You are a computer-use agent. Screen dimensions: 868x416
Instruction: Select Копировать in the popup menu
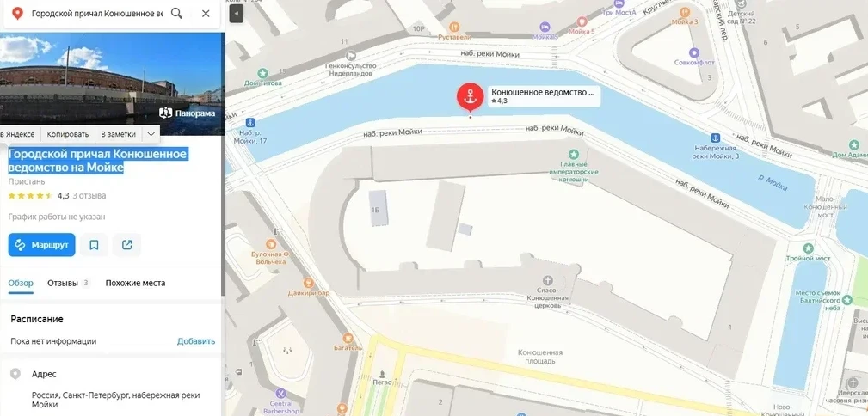68,134
